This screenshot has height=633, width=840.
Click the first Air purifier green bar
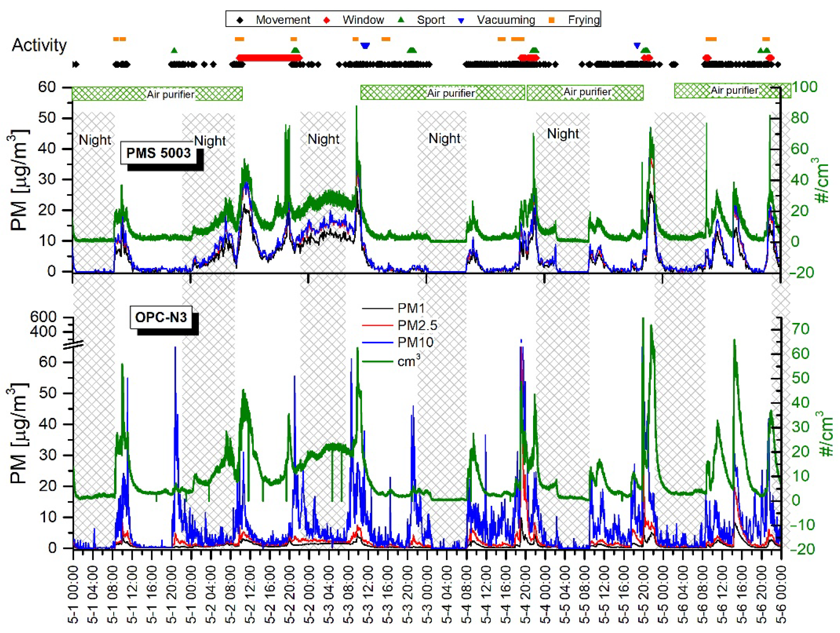click(x=157, y=94)
